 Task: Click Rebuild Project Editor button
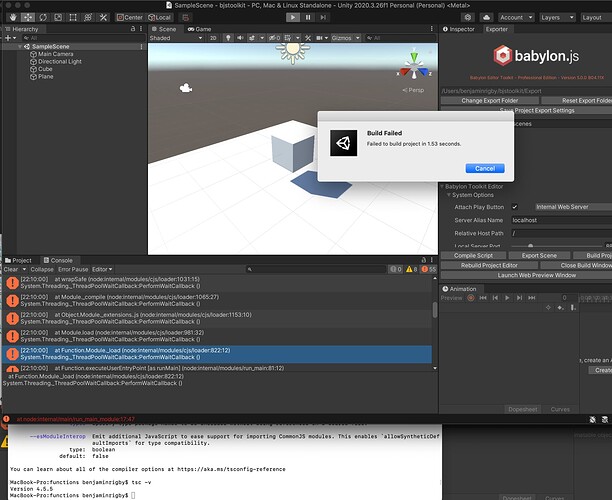tap(489, 265)
